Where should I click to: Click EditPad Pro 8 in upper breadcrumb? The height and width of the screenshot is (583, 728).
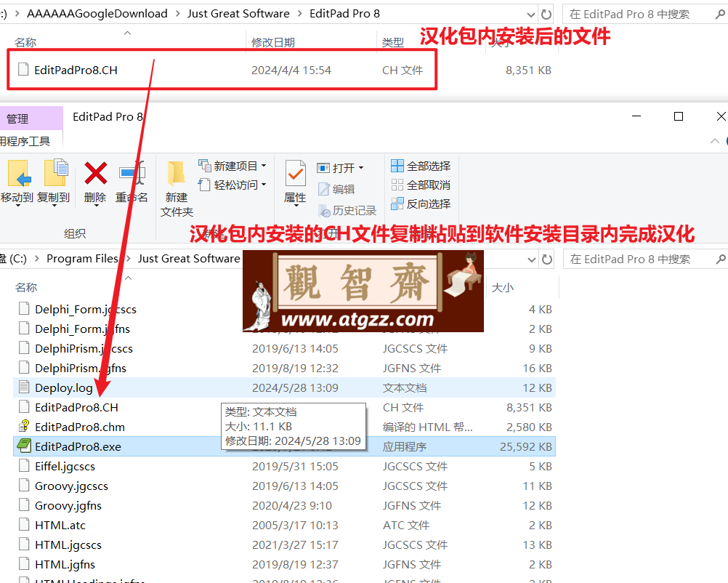click(x=344, y=14)
